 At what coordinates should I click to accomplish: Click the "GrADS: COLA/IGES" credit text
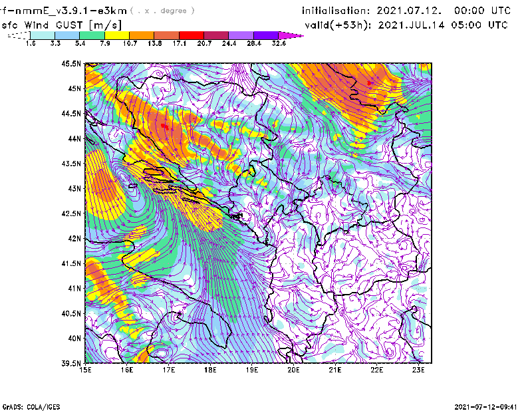(31, 407)
